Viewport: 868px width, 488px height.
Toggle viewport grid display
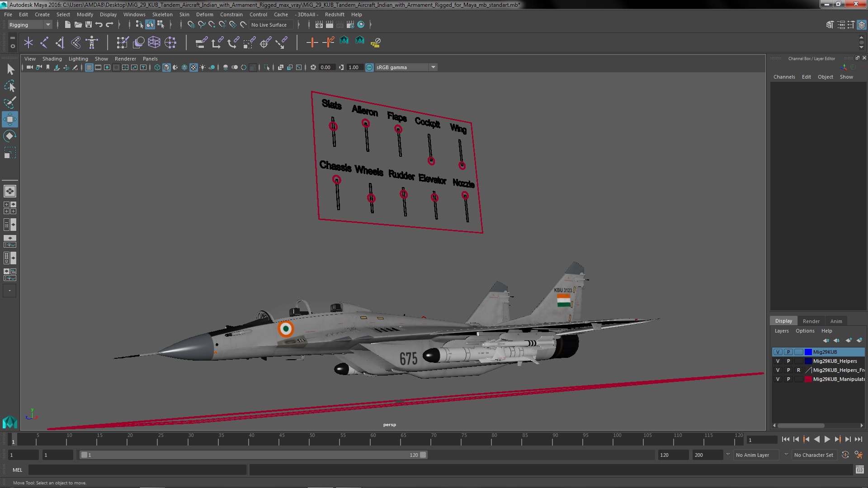[x=89, y=67]
